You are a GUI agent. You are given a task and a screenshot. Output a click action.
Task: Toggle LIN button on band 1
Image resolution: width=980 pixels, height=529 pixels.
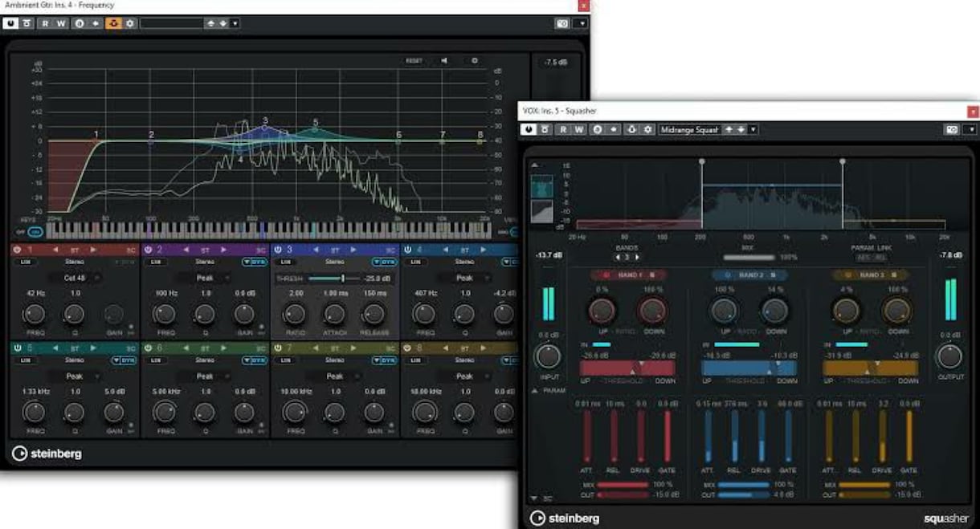click(25, 262)
